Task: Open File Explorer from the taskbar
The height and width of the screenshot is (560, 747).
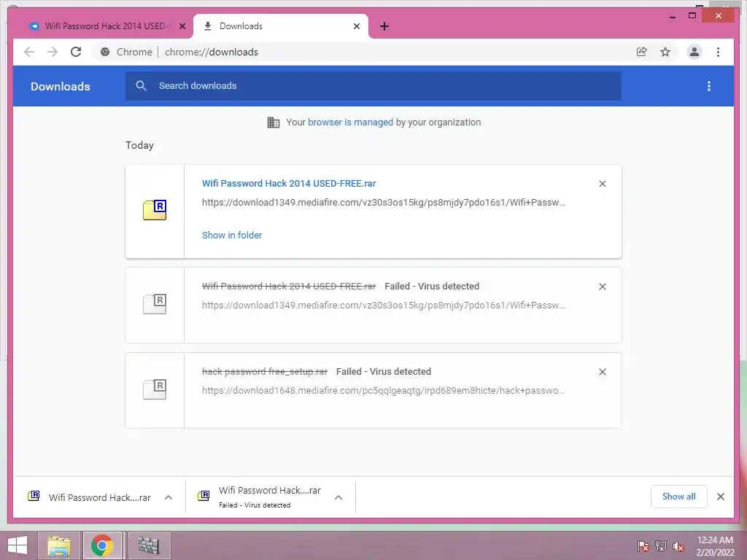Action: (58, 545)
